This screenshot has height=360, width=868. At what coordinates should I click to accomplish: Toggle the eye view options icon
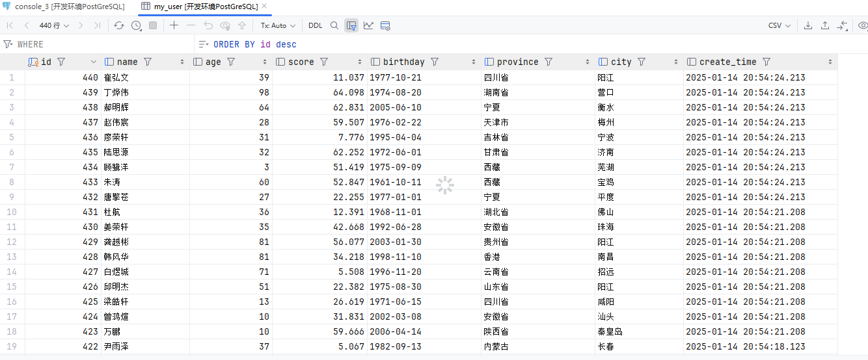(863, 25)
